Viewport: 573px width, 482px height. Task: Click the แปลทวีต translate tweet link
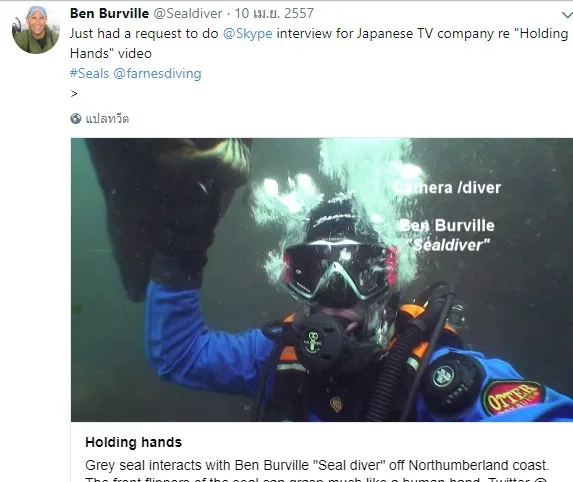tap(107, 119)
